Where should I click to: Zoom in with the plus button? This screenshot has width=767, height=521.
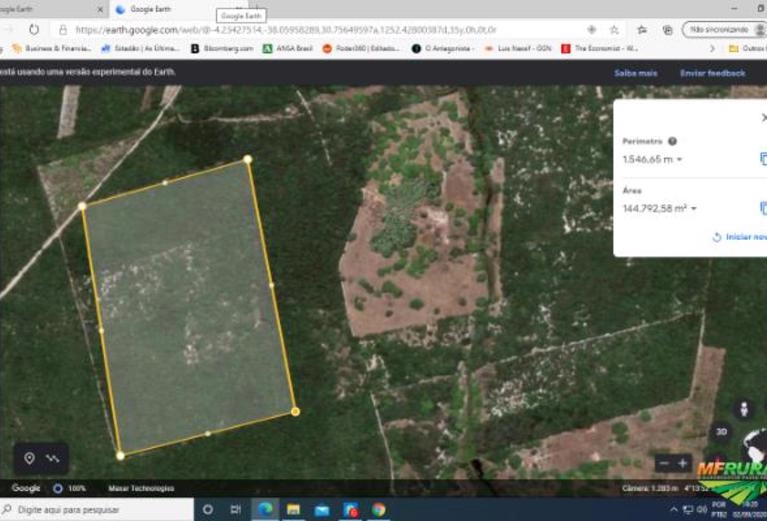pos(682,463)
